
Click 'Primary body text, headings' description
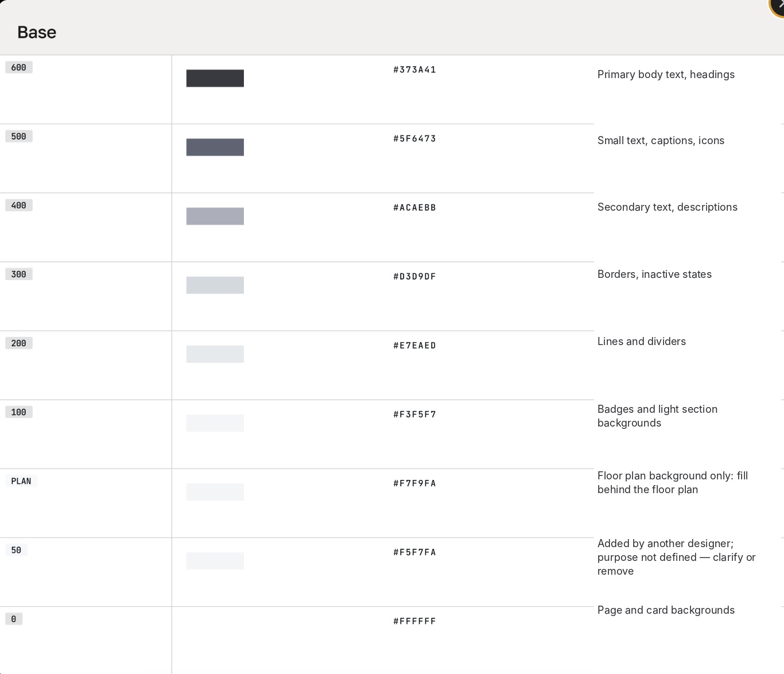(666, 75)
